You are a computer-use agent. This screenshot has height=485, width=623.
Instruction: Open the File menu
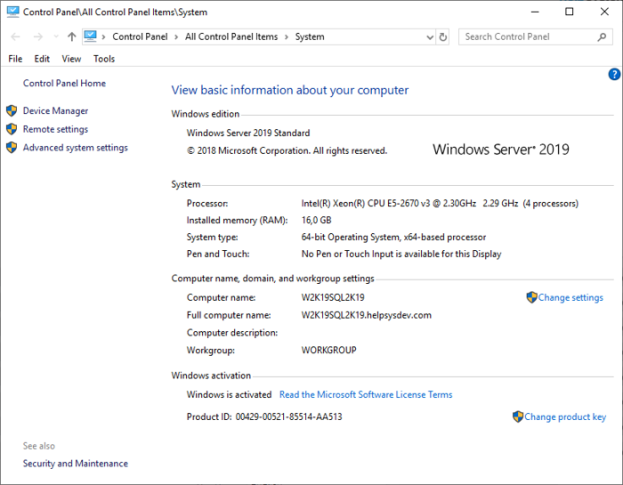tap(15, 59)
